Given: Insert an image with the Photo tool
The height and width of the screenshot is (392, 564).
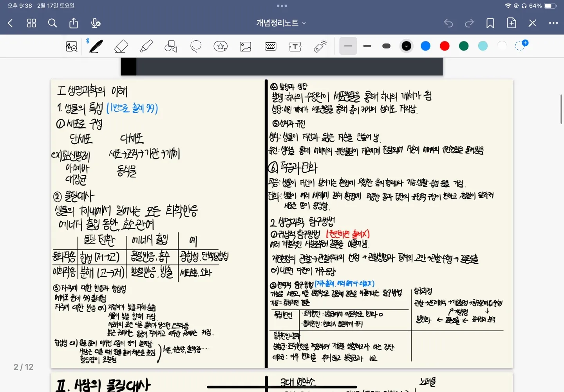Looking at the screenshot, I should (x=245, y=46).
